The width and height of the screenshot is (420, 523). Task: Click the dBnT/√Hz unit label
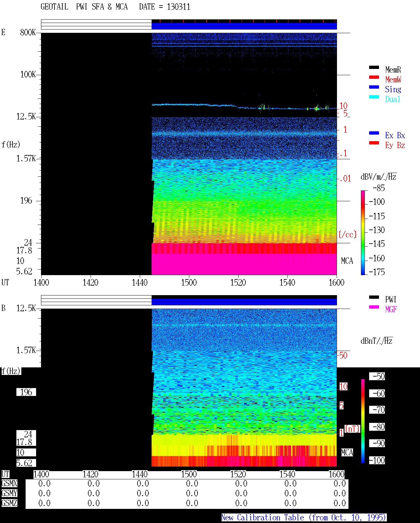(377, 341)
